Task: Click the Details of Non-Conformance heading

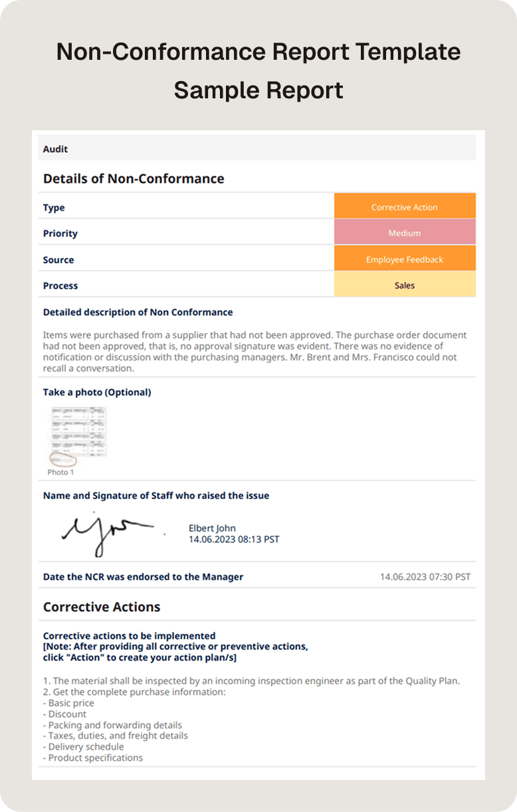Action: pyautogui.click(x=134, y=178)
